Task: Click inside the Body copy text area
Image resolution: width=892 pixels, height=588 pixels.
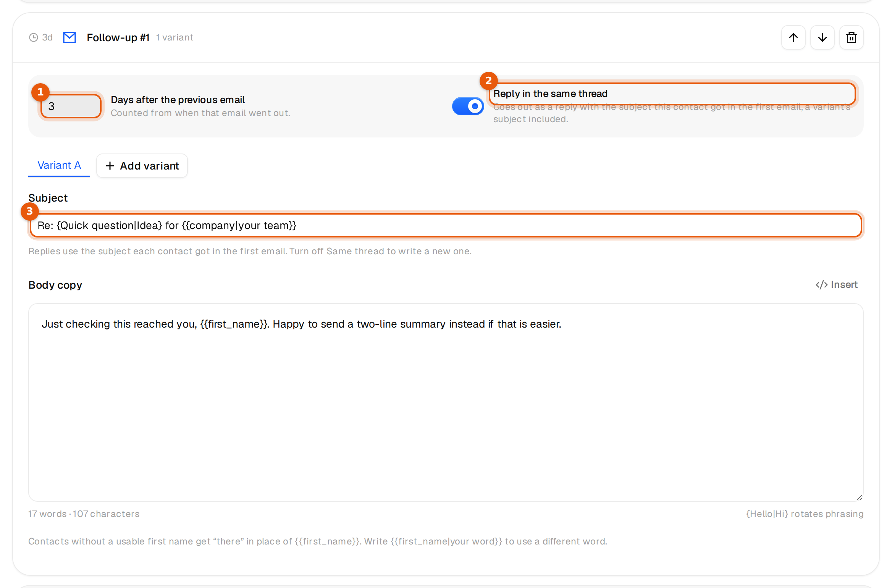Action: (x=446, y=402)
